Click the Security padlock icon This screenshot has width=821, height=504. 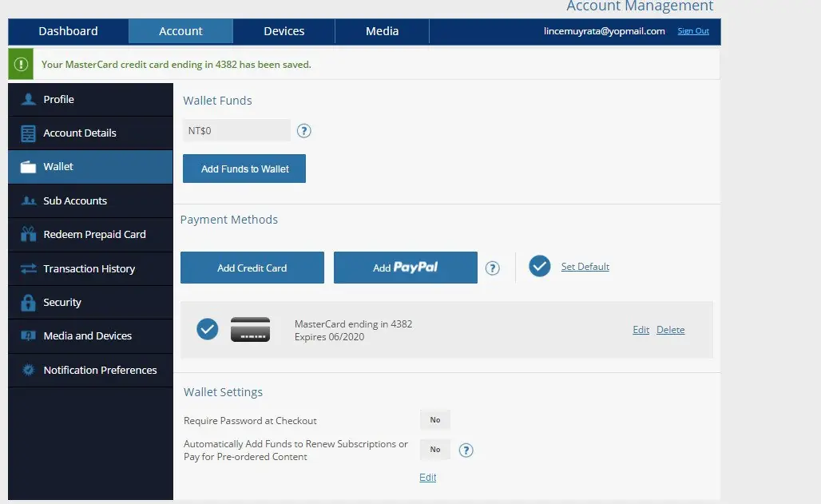click(x=28, y=302)
